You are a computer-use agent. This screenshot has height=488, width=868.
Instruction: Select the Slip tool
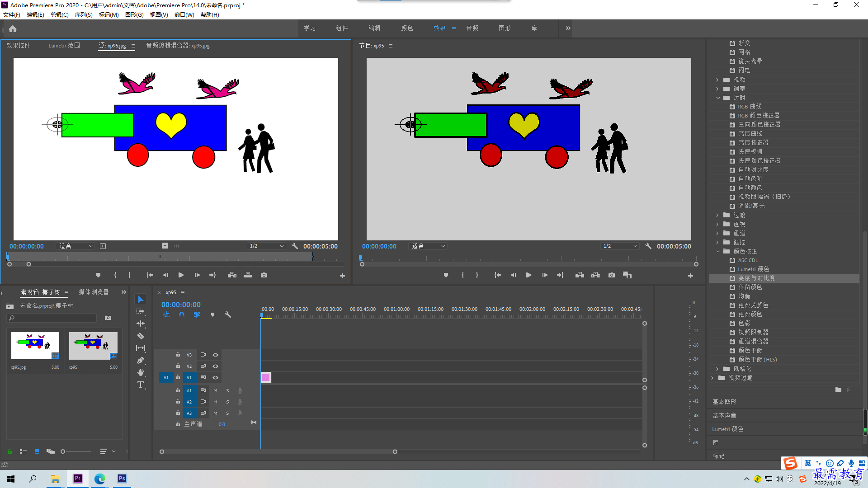(x=141, y=348)
